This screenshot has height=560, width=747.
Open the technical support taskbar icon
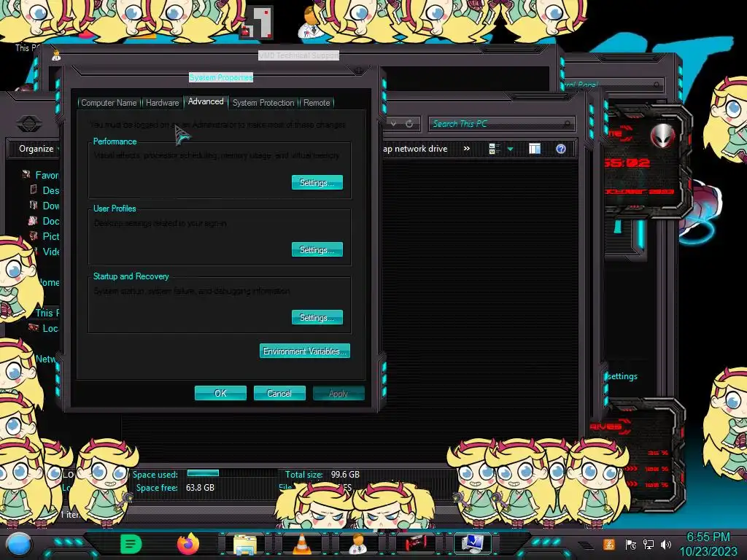(357, 544)
